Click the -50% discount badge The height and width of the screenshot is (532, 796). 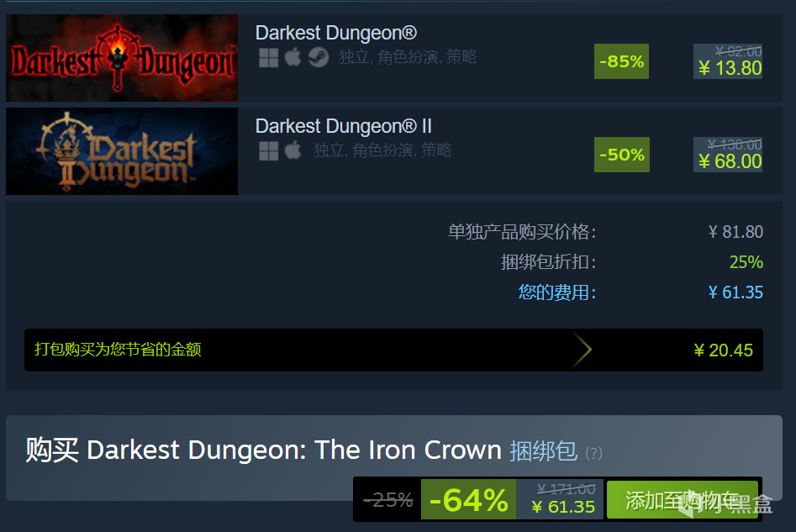coord(622,155)
